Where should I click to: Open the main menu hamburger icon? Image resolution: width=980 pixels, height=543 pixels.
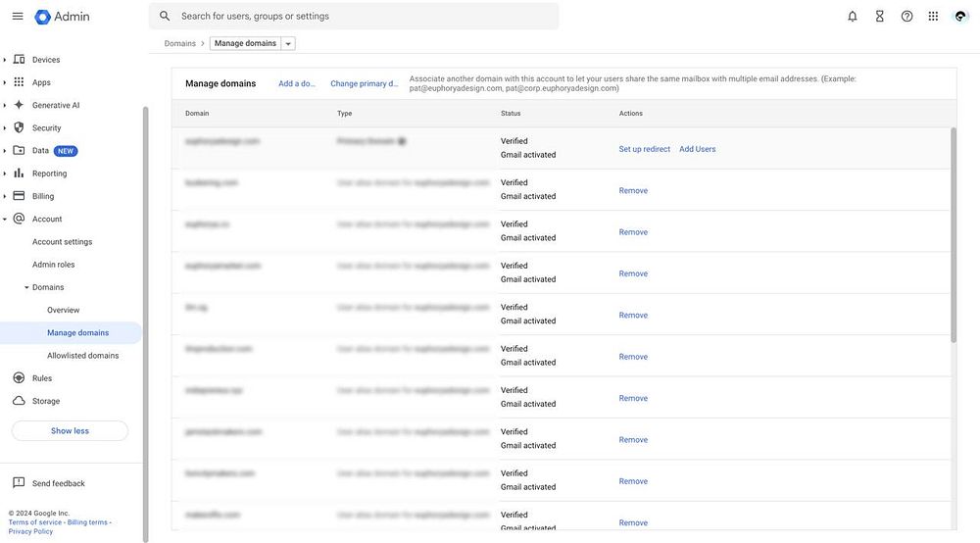pyautogui.click(x=18, y=16)
